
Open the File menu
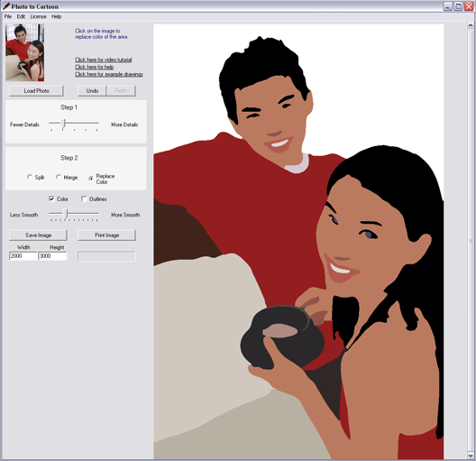(x=8, y=16)
